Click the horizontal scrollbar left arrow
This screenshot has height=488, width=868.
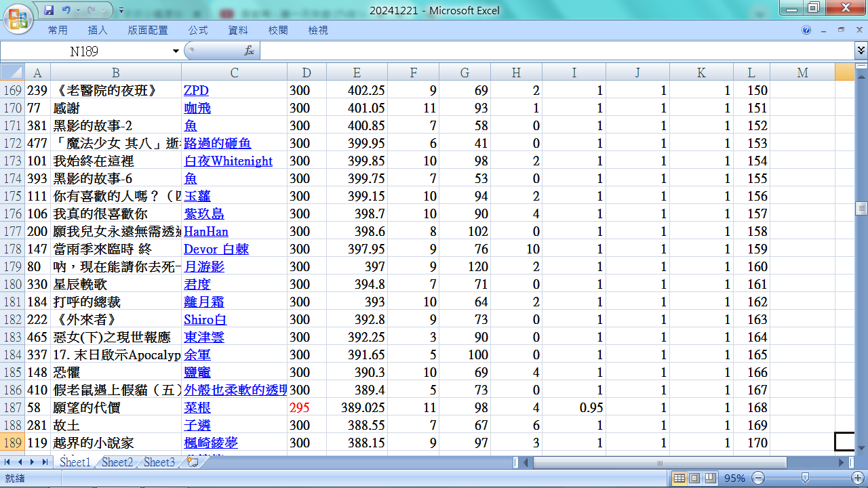[x=527, y=462]
